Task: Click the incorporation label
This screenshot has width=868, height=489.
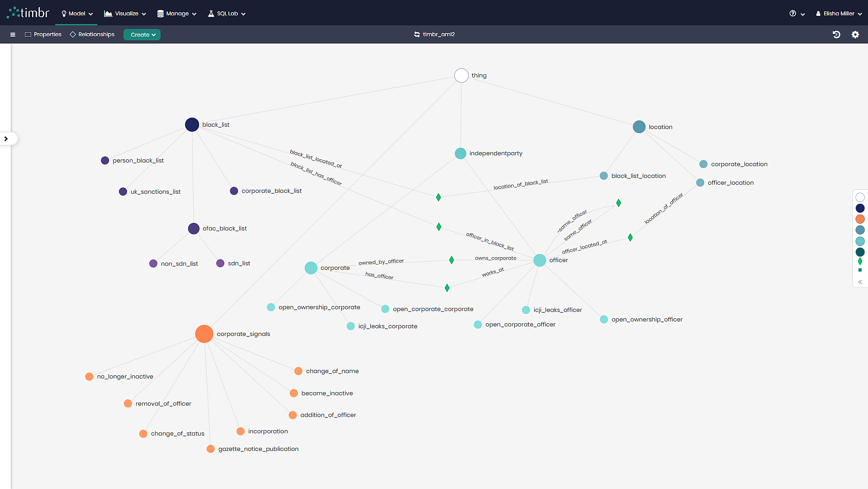Action: click(x=268, y=431)
